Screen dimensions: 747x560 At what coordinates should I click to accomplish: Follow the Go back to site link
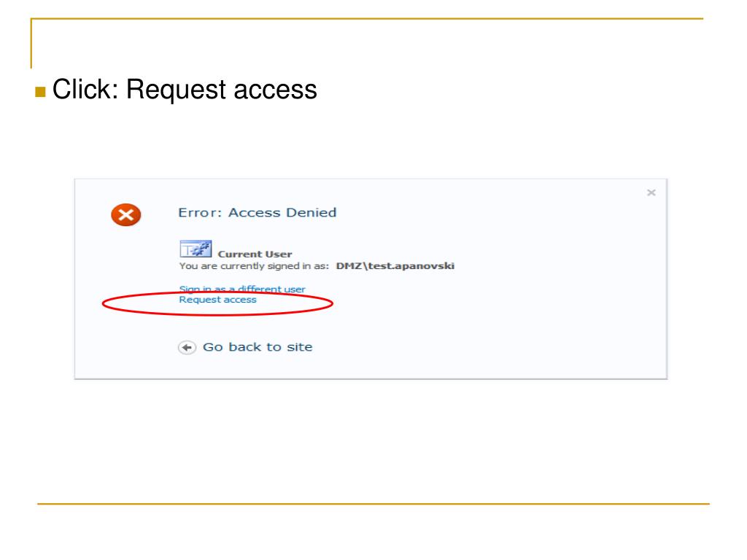point(258,347)
